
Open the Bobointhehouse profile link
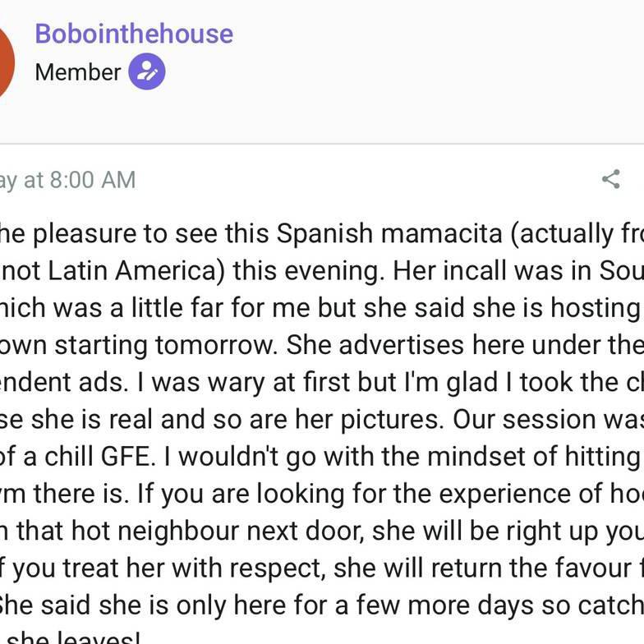[134, 34]
